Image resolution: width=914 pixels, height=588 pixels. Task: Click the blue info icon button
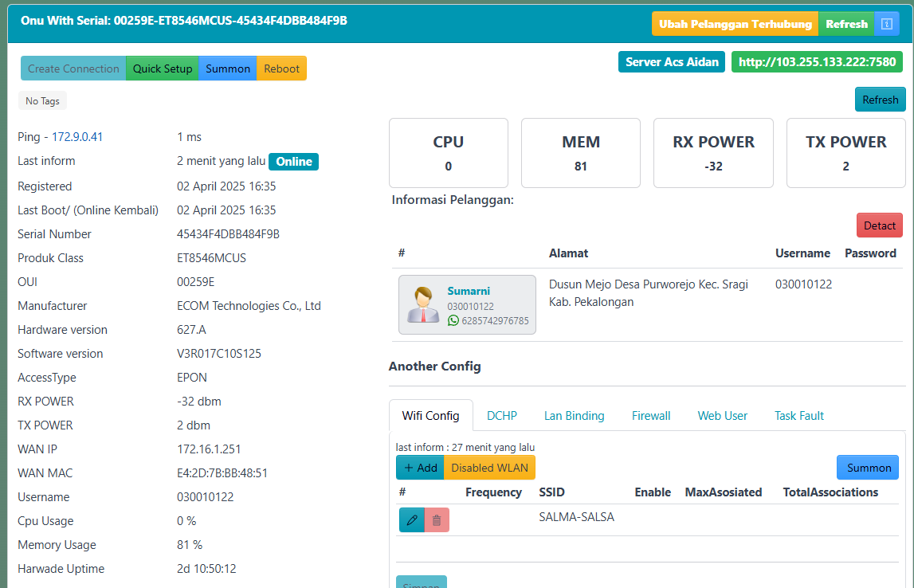(x=887, y=24)
